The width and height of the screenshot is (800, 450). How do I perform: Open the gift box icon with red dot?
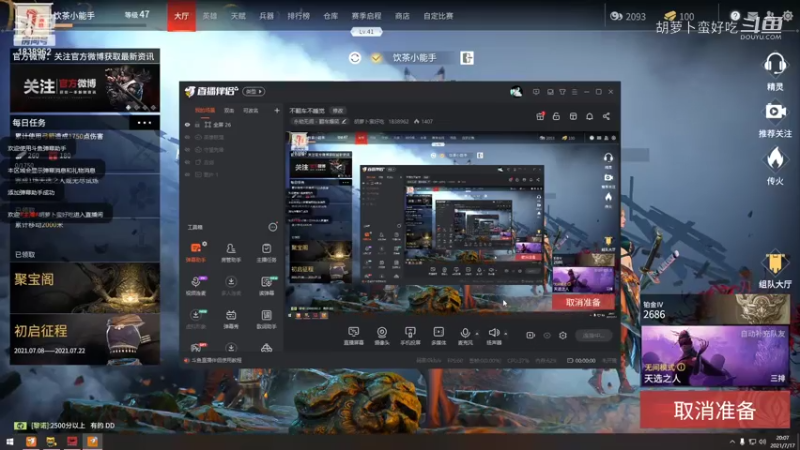pos(540,116)
